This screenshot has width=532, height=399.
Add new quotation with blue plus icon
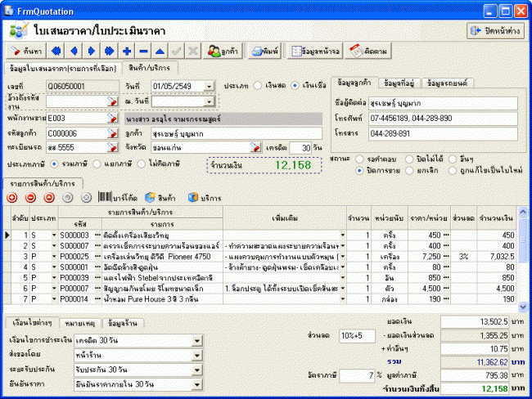click(127, 52)
